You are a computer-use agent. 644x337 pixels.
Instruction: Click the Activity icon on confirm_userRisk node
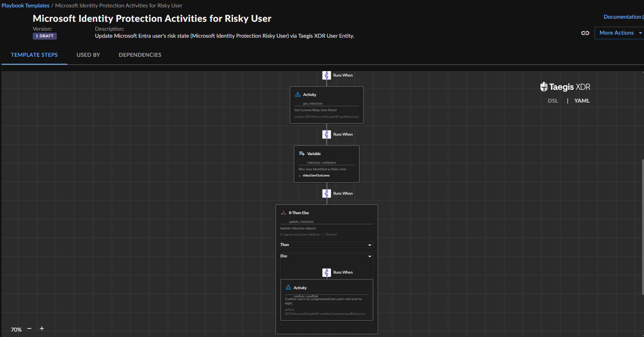point(288,288)
